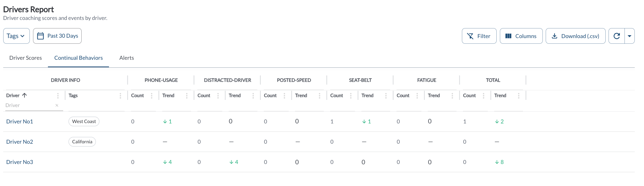
Task: Click the DISTRACTED-DRIVER group header
Action: [228, 80]
